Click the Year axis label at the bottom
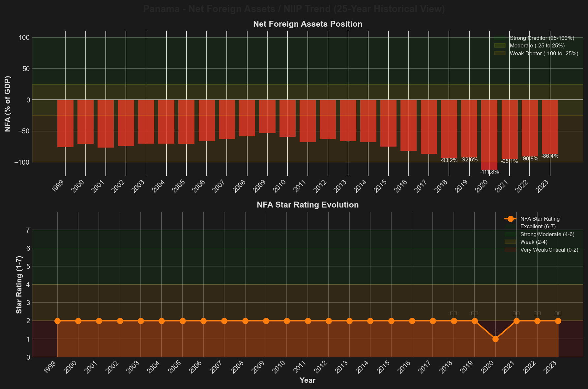Image resolution: width=588 pixels, height=389 pixels. [308, 380]
